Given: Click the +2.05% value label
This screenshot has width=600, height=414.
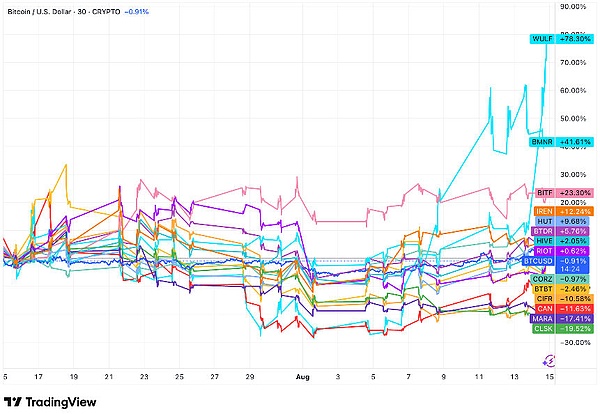Looking at the screenshot, I should tap(572, 241).
